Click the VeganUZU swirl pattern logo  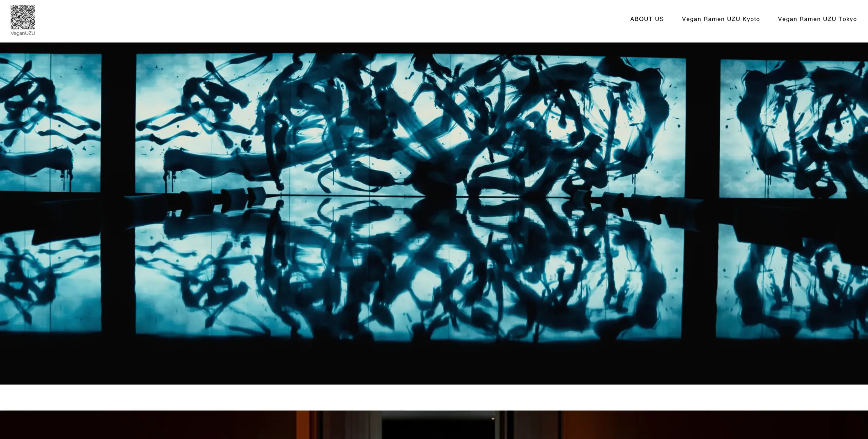pos(22,17)
